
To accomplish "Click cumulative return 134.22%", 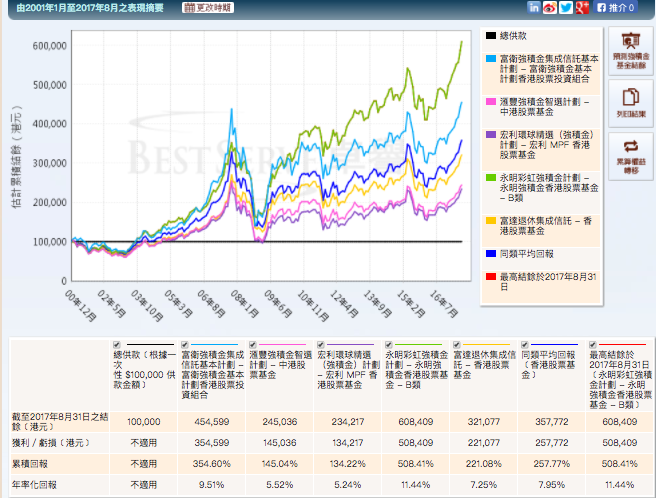I will click(x=348, y=464).
